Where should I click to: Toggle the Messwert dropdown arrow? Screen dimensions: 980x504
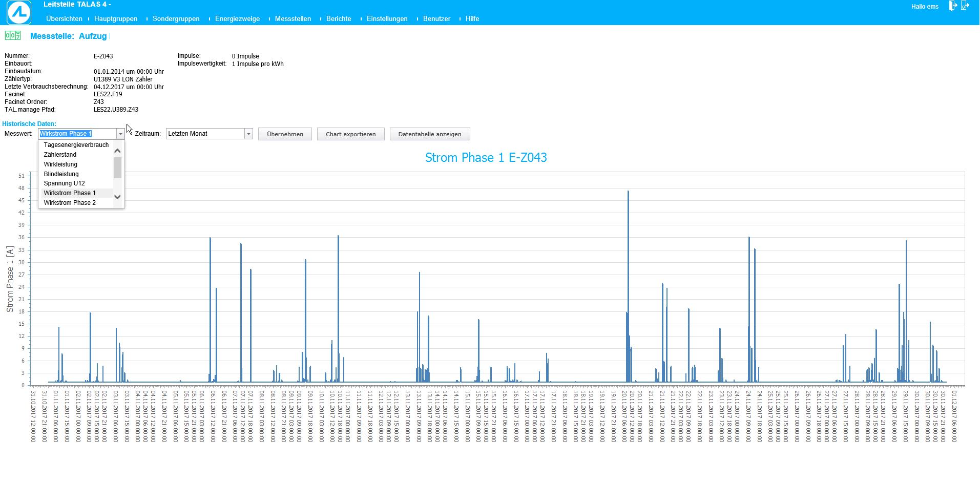120,134
